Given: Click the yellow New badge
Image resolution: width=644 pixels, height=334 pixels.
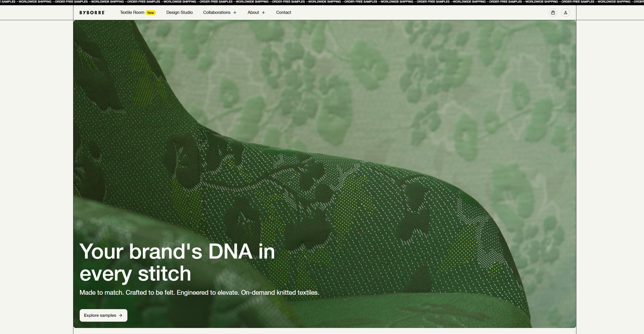Looking at the screenshot, I should 151,13.
